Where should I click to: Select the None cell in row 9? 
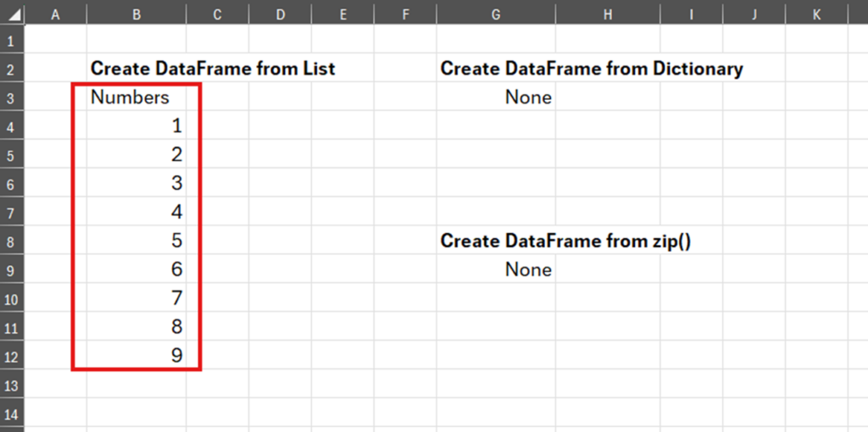pyautogui.click(x=496, y=270)
